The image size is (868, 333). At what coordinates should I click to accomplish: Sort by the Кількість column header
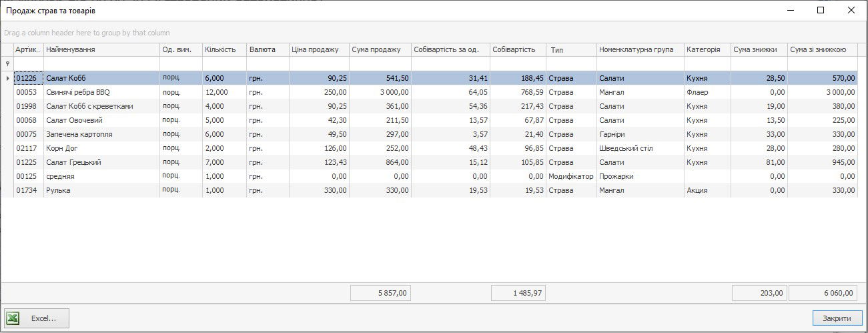[224, 50]
